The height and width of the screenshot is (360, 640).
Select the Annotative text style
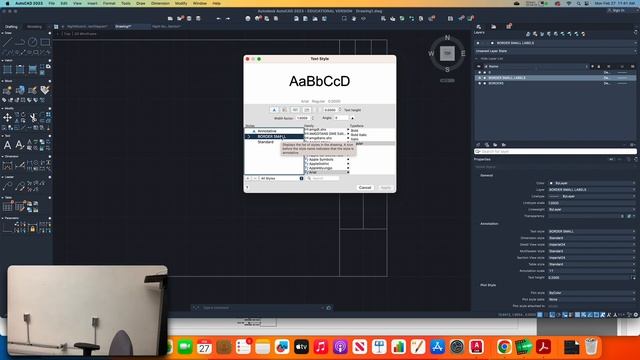tap(267, 131)
